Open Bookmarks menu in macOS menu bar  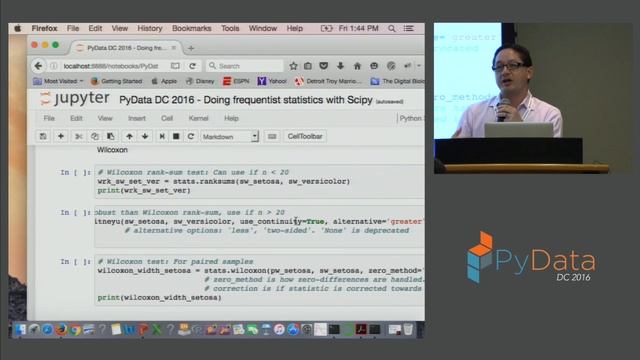192,28
